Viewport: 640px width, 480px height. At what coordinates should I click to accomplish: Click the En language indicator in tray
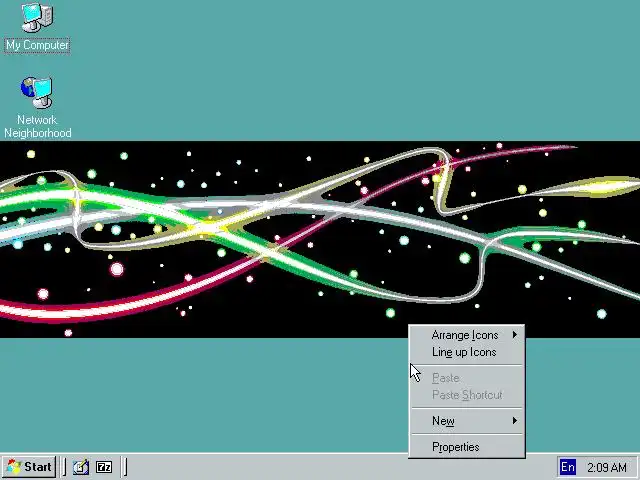pos(567,467)
